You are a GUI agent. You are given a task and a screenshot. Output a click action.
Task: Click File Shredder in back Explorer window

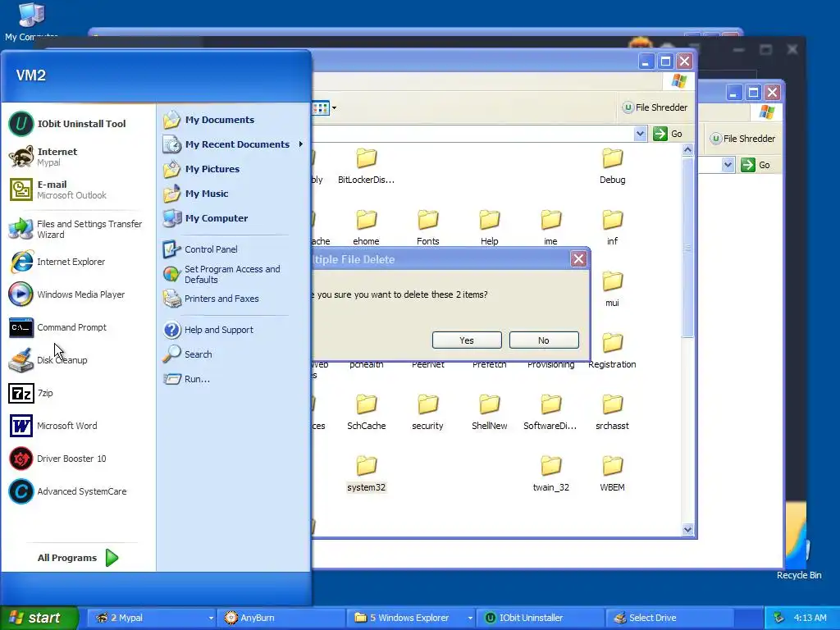coord(742,139)
